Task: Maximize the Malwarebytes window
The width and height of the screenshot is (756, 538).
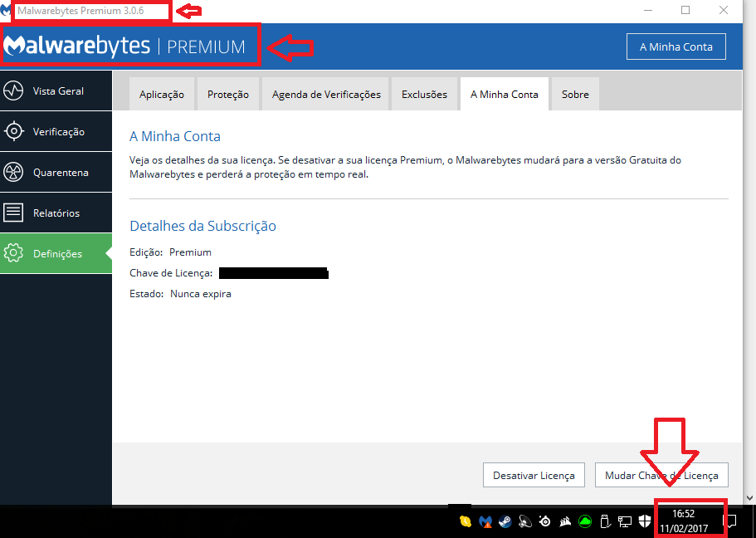Action: click(685, 10)
